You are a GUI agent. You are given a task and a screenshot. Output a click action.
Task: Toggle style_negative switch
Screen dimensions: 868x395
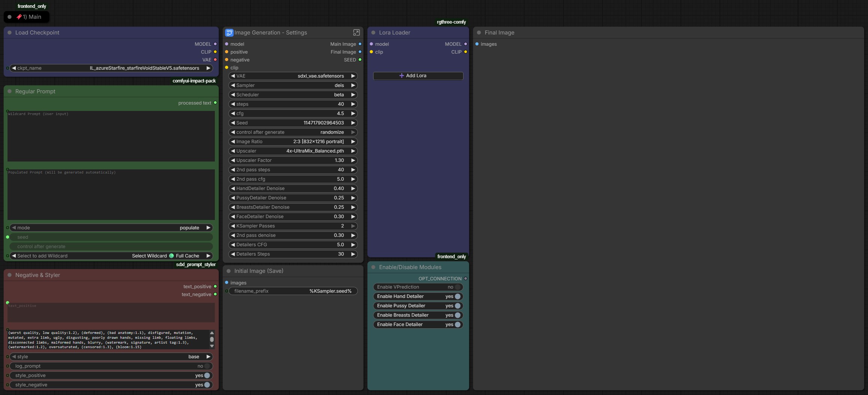point(207,385)
